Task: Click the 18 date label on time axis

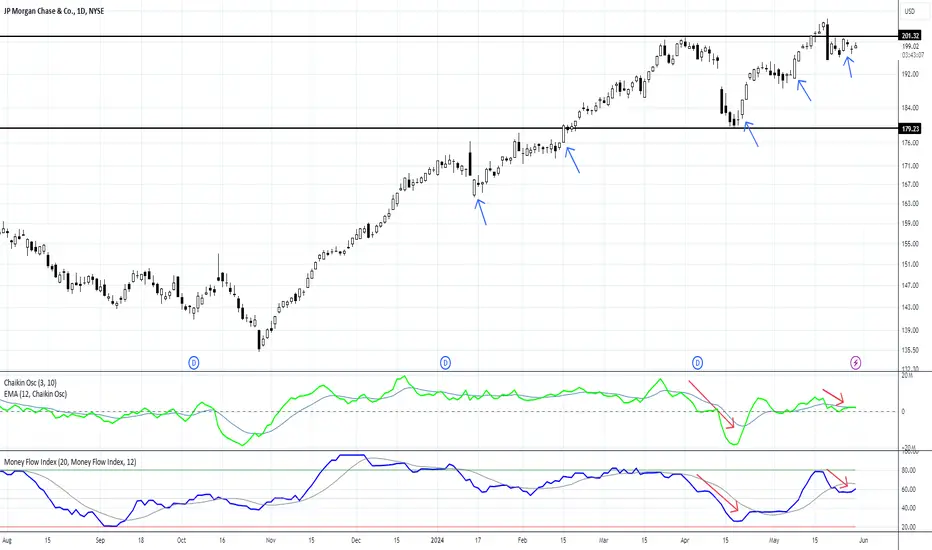Action: pyautogui.click(x=141, y=540)
